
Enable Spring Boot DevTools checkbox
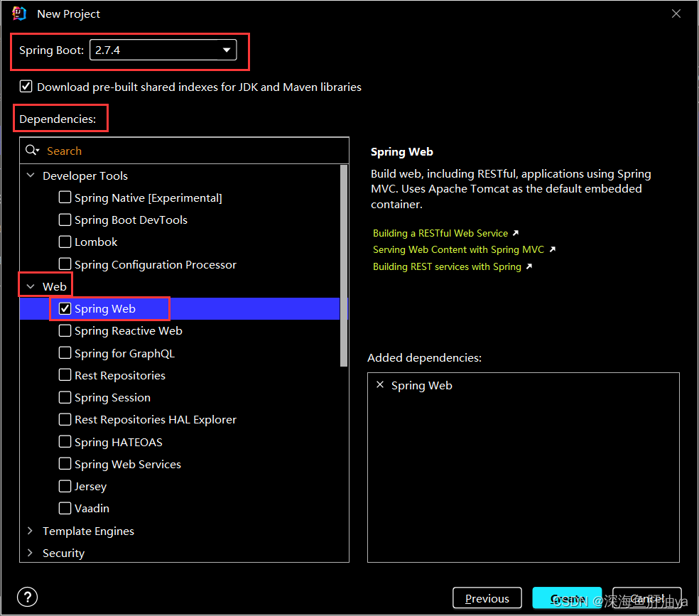(65, 220)
